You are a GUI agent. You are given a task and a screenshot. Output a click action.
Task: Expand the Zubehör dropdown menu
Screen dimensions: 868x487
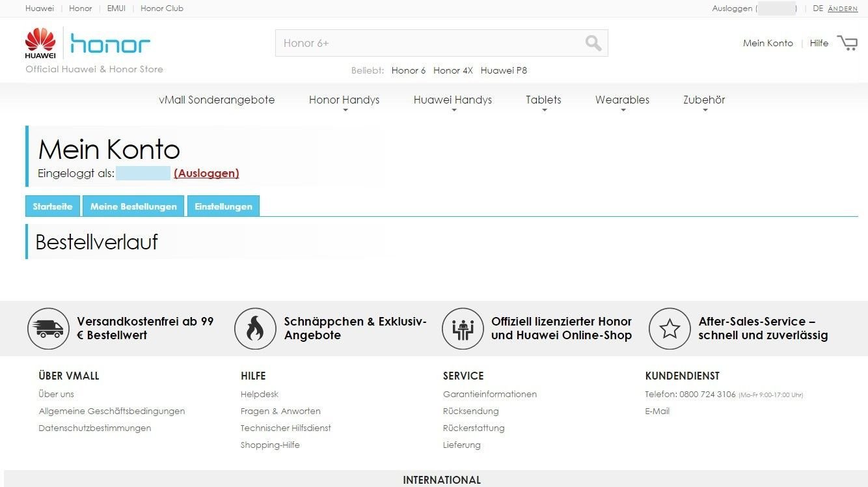[704, 100]
